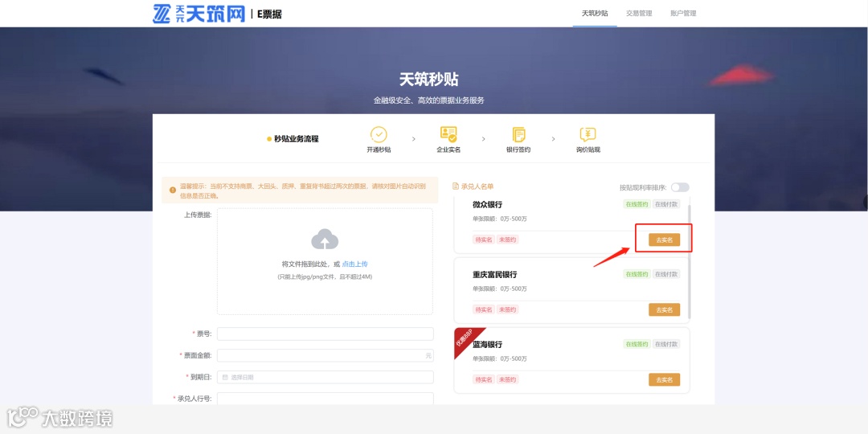Click the 在线签约 tag for 微众银行
Image resolution: width=868 pixels, height=434 pixels.
637,204
